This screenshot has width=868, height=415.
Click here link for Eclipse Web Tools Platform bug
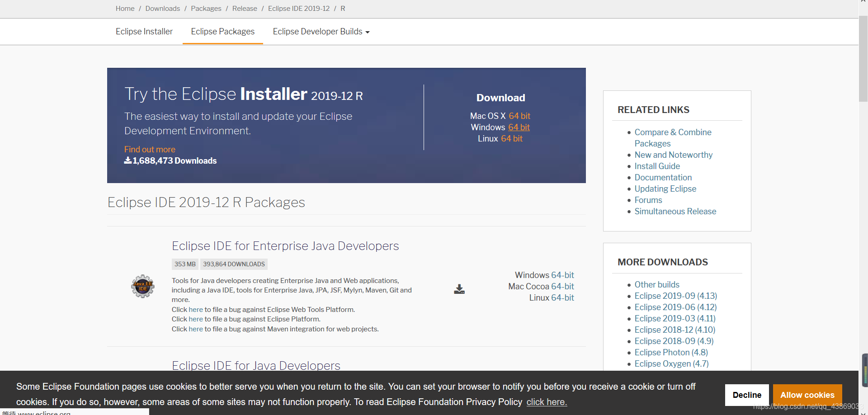coord(196,310)
